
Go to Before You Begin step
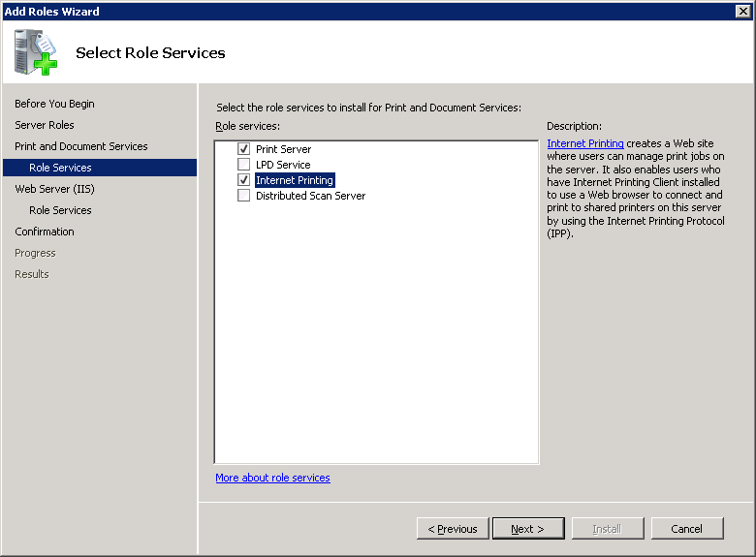[x=54, y=104]
